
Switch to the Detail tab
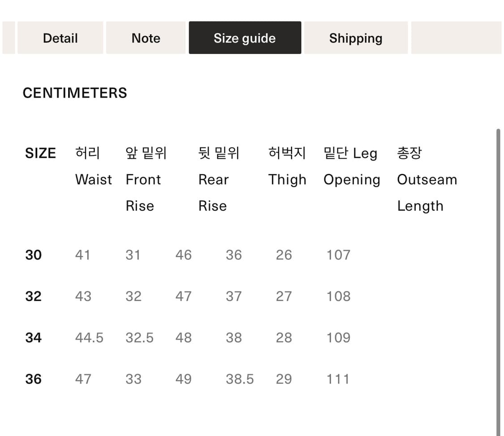60,38
